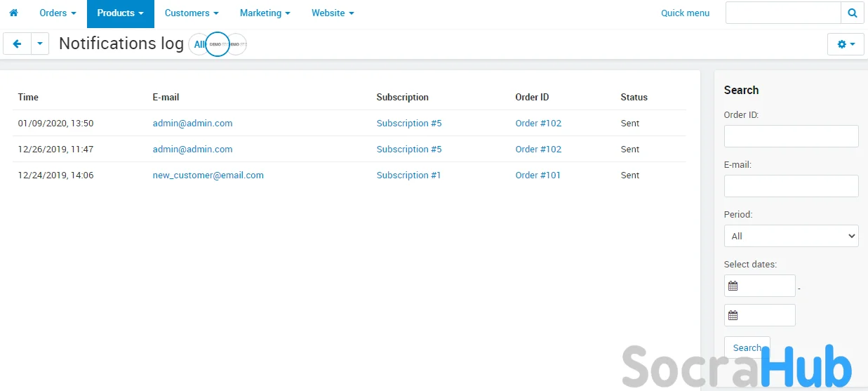This screenshot has width=868, height=391.
Task: Focus the Order ID search field
Action: click(791, 136)
